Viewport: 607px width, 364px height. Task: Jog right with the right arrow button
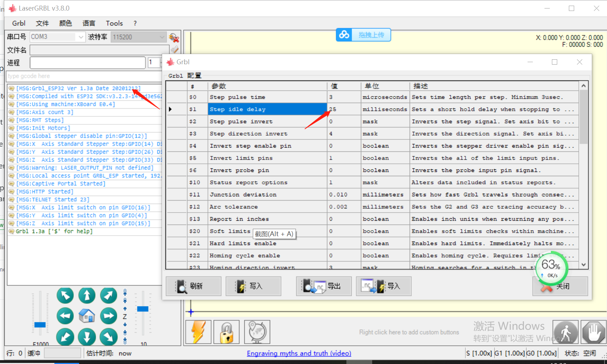tap(108, 316)
